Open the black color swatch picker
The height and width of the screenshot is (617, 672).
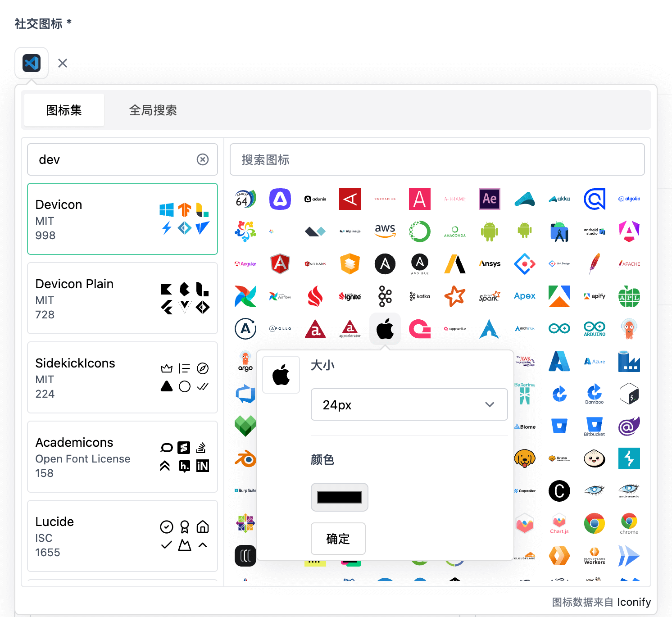coord(339,497)
